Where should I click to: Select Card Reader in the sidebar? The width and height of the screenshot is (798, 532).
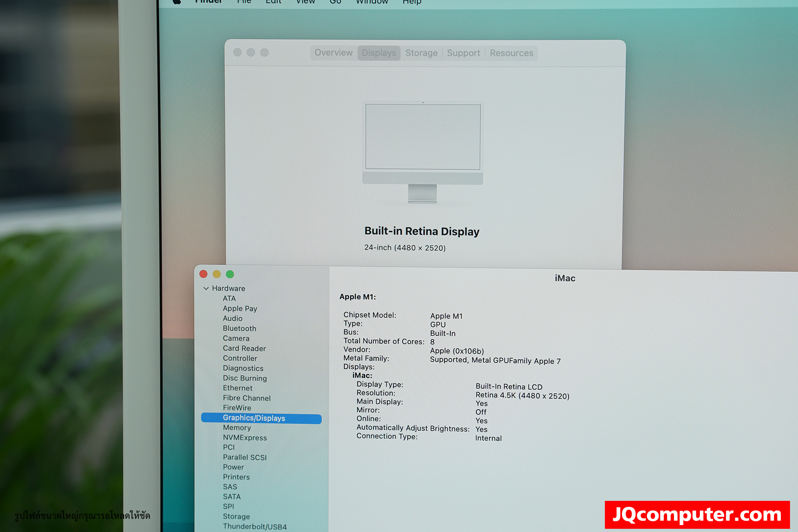(x=244, y=348)
